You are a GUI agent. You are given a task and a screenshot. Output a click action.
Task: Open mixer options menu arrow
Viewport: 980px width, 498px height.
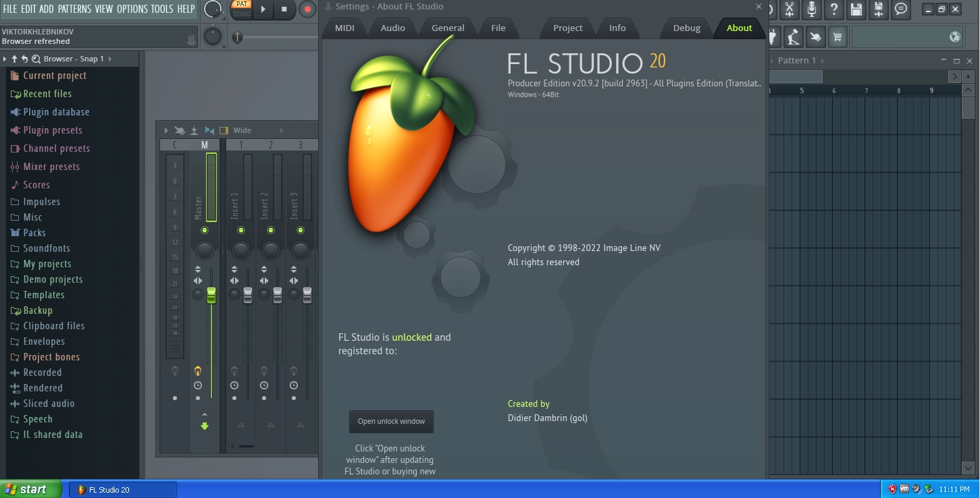pos(166,130)
